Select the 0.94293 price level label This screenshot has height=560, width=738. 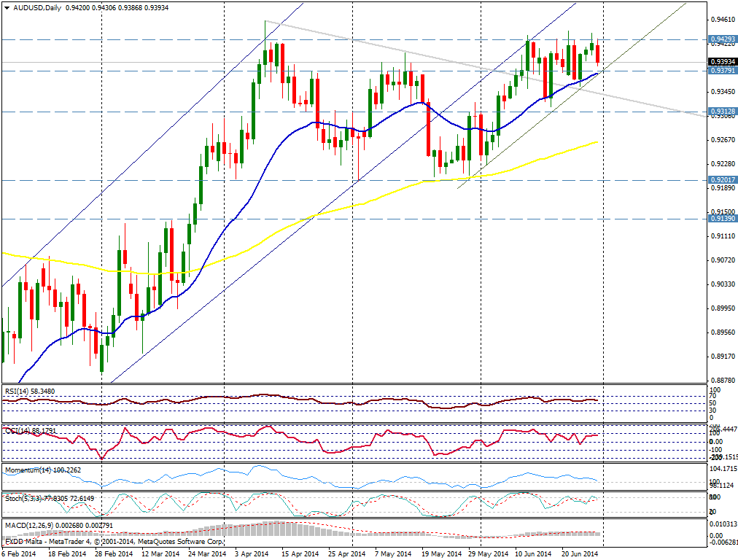point(721,39)
